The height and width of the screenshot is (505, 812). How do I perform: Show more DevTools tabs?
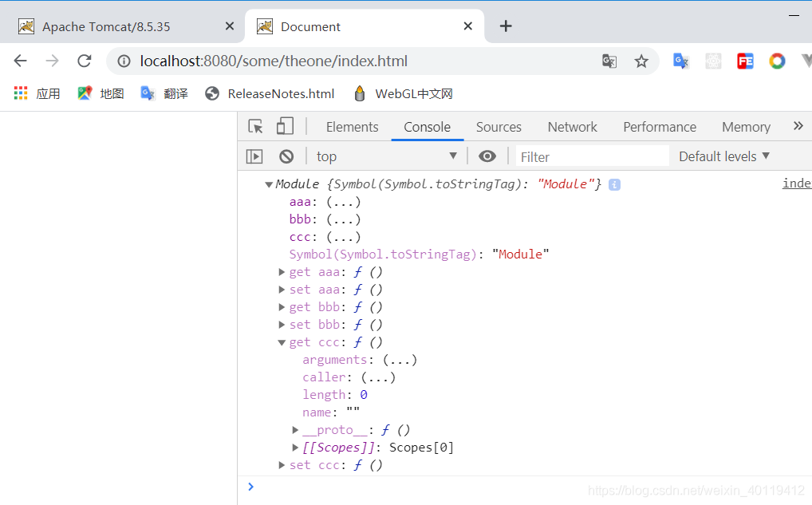pos(798,126)
